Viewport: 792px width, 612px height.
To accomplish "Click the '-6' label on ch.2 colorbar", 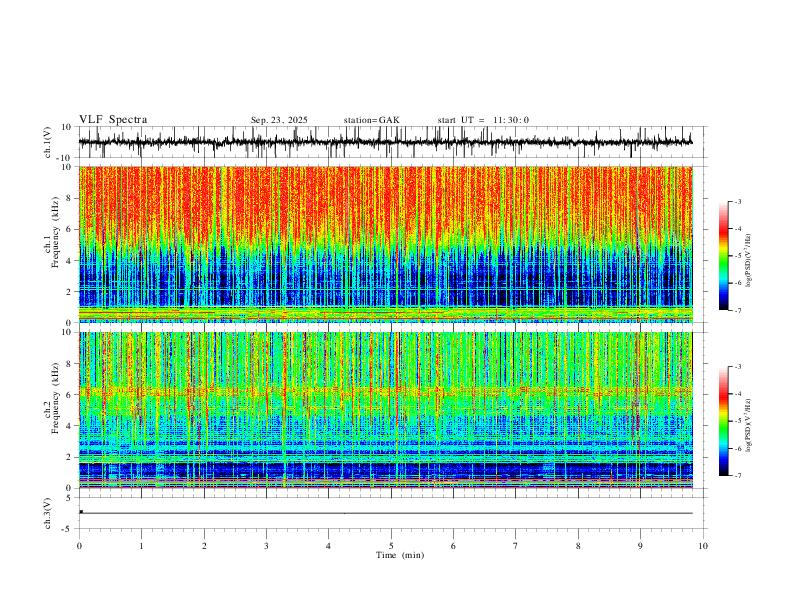I will coord(738,448).
